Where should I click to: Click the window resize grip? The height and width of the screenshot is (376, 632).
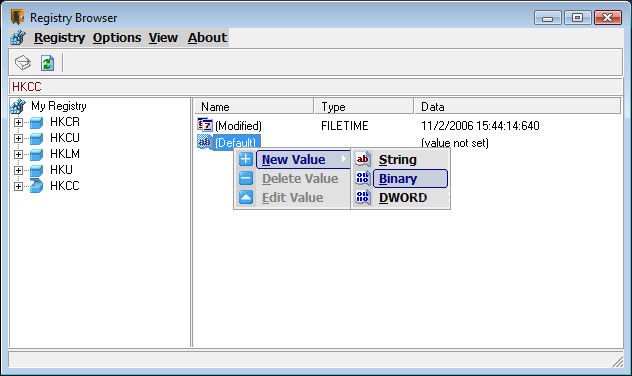617,361
